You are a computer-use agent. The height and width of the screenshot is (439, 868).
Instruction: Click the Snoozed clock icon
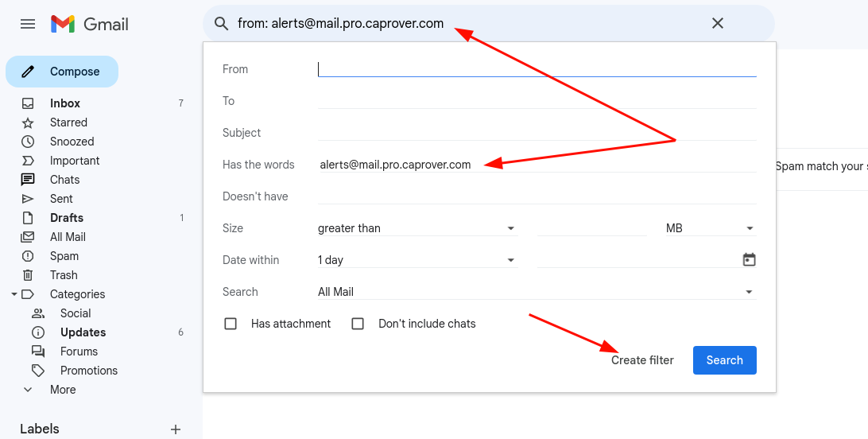click(x=28, y=142)
